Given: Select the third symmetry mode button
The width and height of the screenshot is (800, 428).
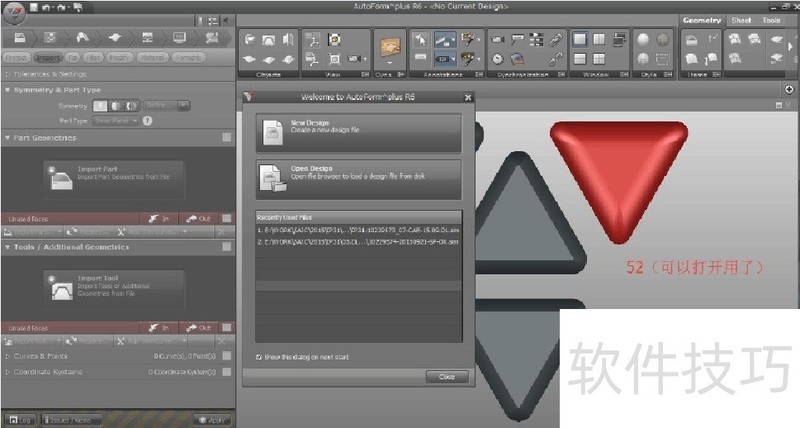Looking at the screenshot, I should coord(132,106).
